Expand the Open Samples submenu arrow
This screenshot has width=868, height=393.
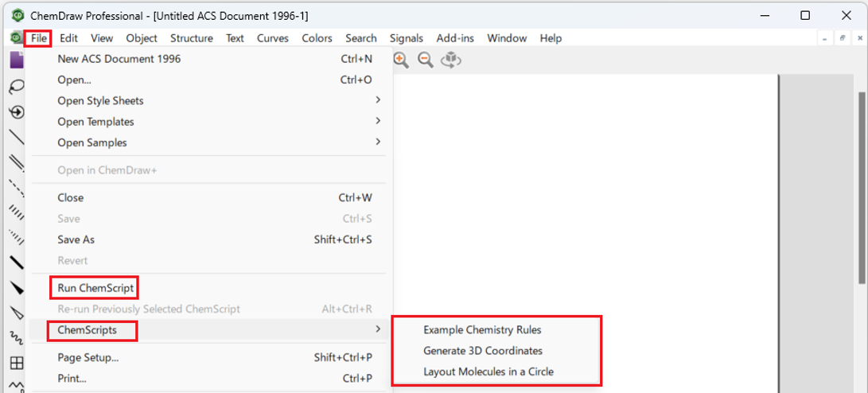tap(378, 142)
